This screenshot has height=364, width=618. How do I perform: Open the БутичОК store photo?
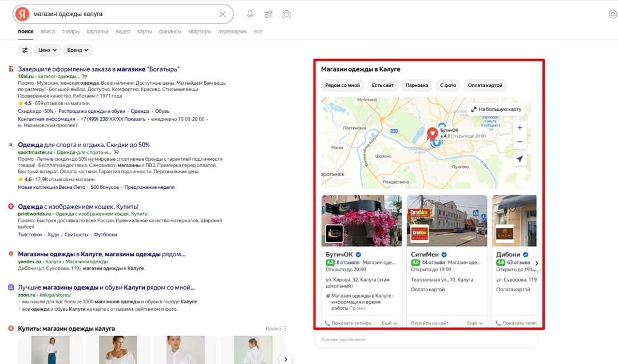pos(362,221)
